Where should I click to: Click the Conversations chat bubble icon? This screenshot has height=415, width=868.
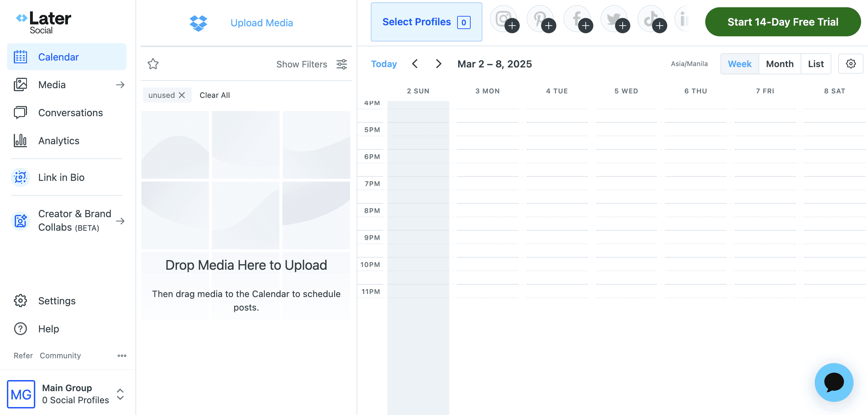(20, 113)
